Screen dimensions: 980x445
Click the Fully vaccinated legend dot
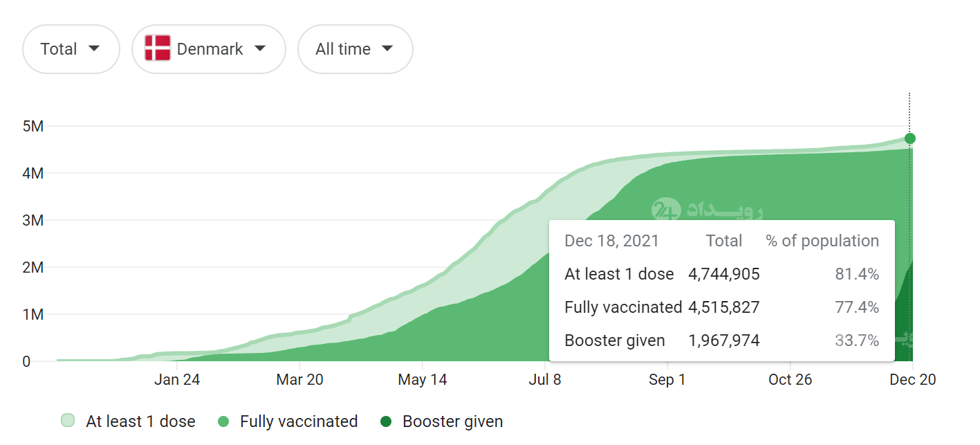(223, 421)
